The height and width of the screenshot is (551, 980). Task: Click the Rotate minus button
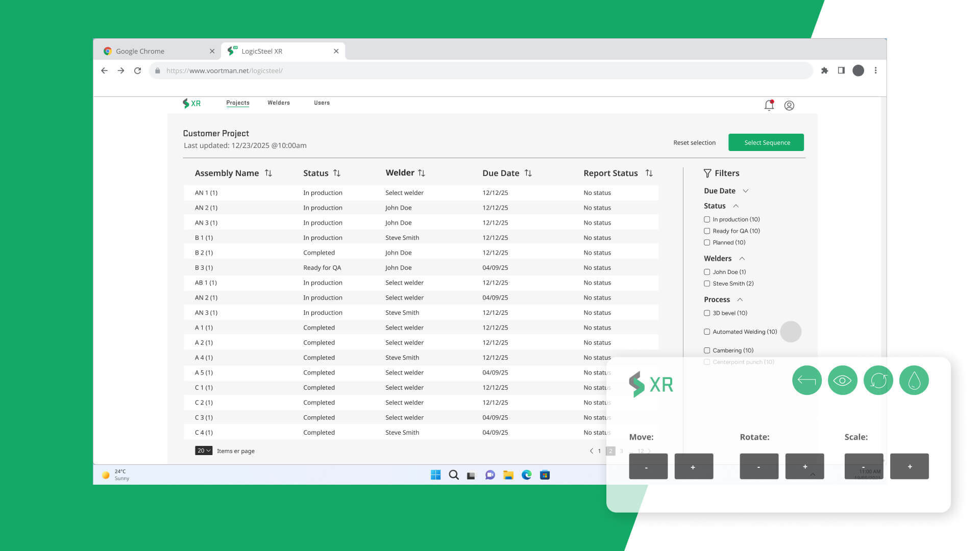(x=759, y=466)
